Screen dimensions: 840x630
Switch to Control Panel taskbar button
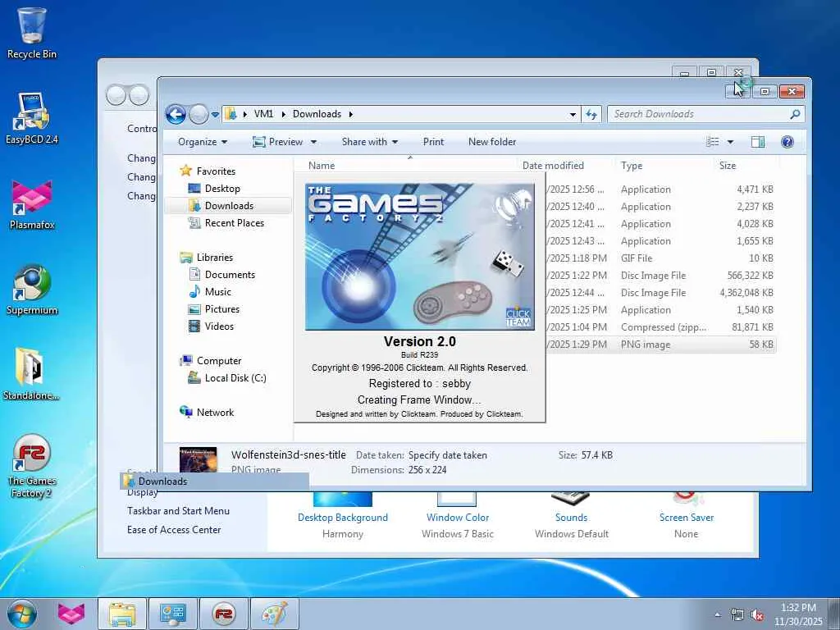click(x=172, y=614)
